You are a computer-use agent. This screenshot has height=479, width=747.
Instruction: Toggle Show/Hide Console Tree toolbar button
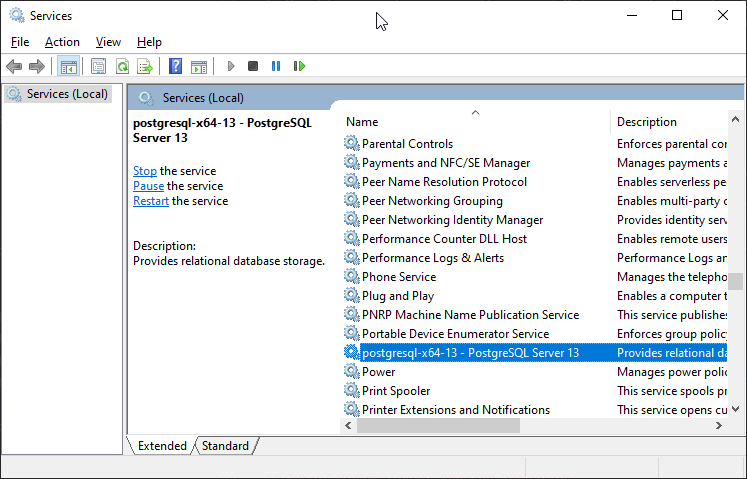tap(68, 67)
